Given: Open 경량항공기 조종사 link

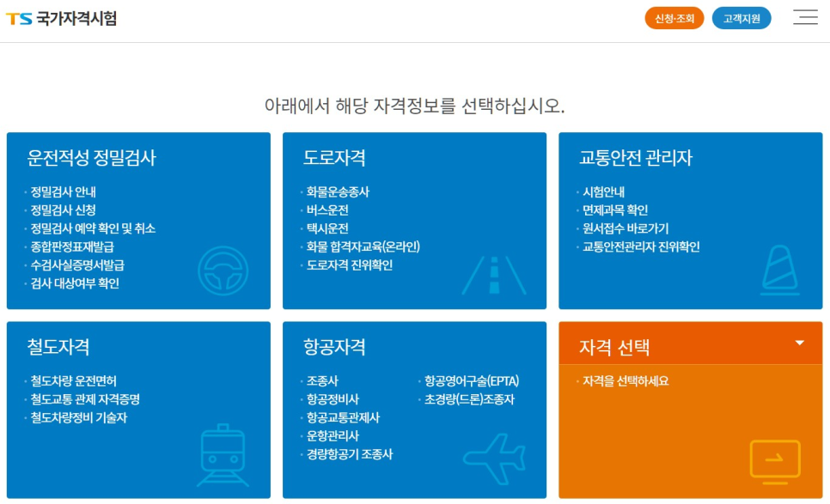Looking at the screenshot, I should [350, 454].
